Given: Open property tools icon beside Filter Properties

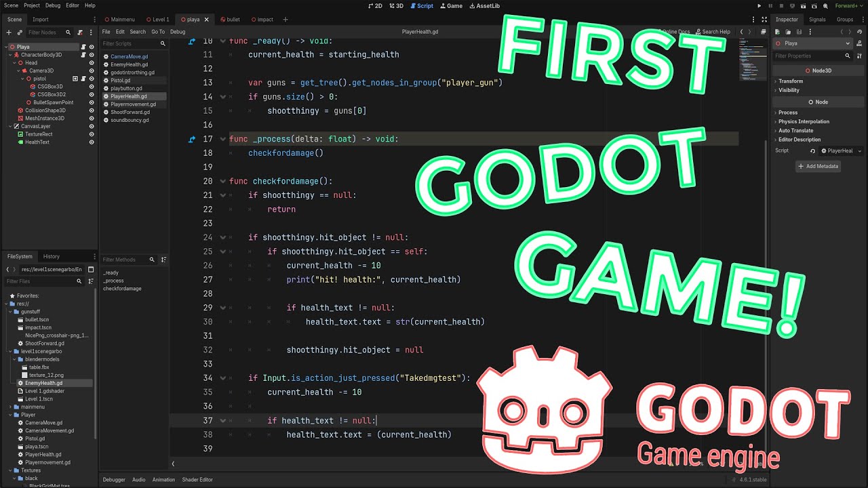Looking at the screenshot, I should pyautogui.click(x=860, y=56).
